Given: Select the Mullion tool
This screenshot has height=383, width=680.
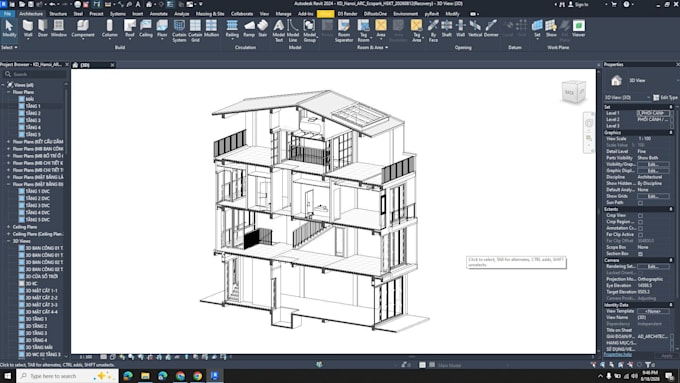Looking at the screenshot, I should tap(211, 29).
